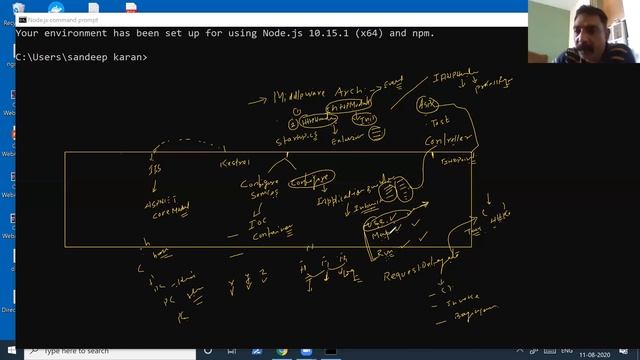
Task: Open the blank document desktop icon
Action: 93,7
